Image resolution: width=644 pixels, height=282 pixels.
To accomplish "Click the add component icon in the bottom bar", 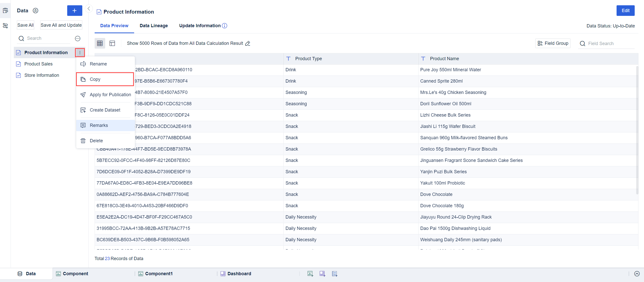I will point(310,274).
